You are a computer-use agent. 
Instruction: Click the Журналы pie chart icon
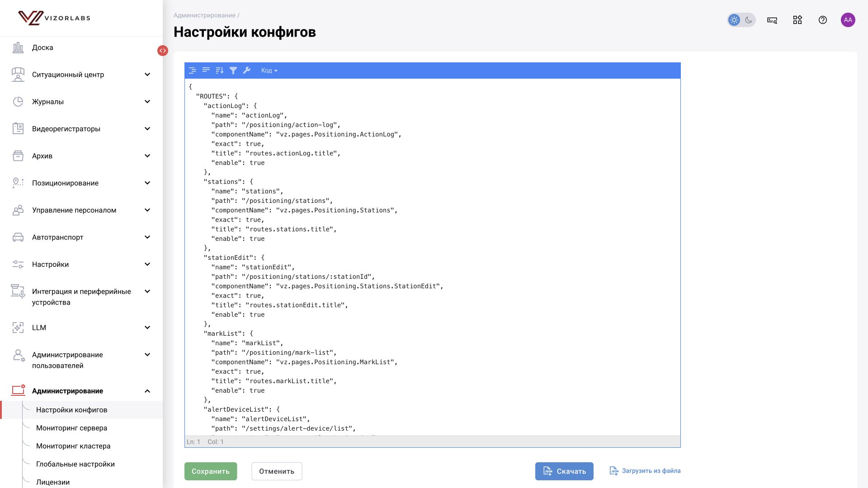click(18, 102)
